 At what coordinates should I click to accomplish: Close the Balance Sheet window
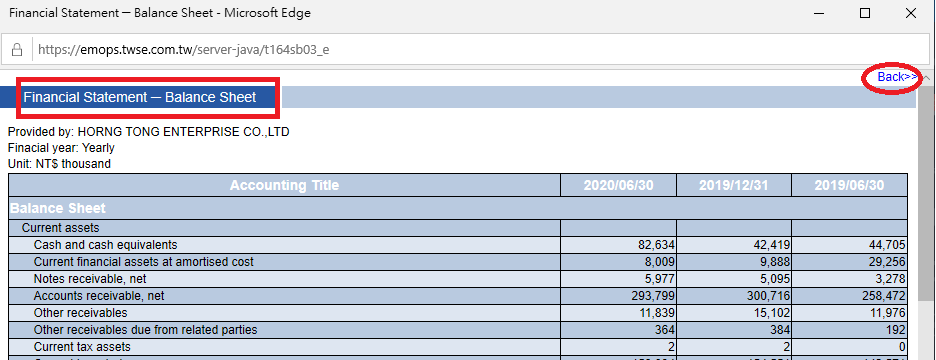[x=910, y=13]
